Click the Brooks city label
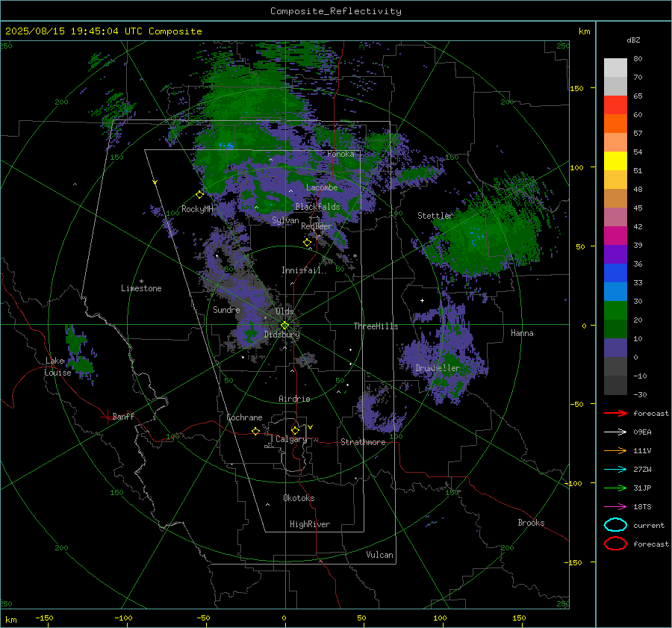 (531, 523)
